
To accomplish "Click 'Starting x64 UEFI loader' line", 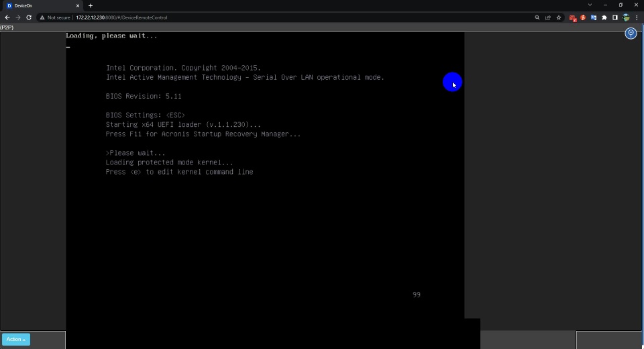I will coord(183,125).
